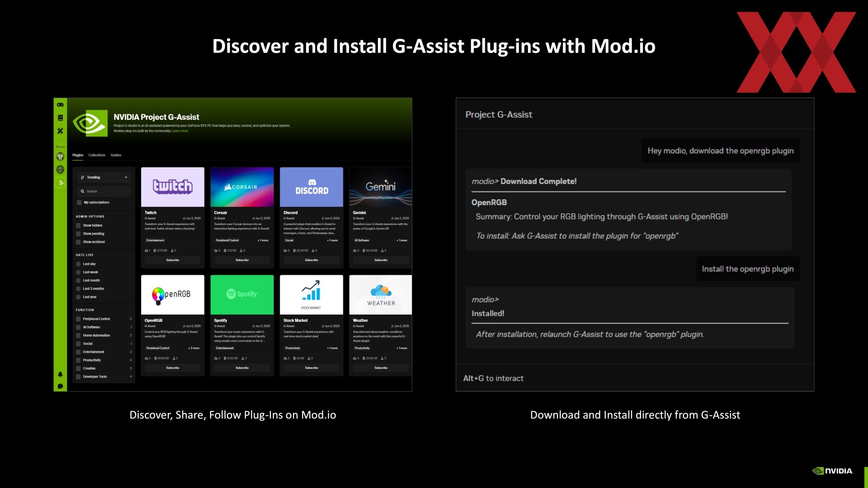Check the Developer Tools function filter
Viewport: 868px width, 488px height.
(x=78, y=377)
